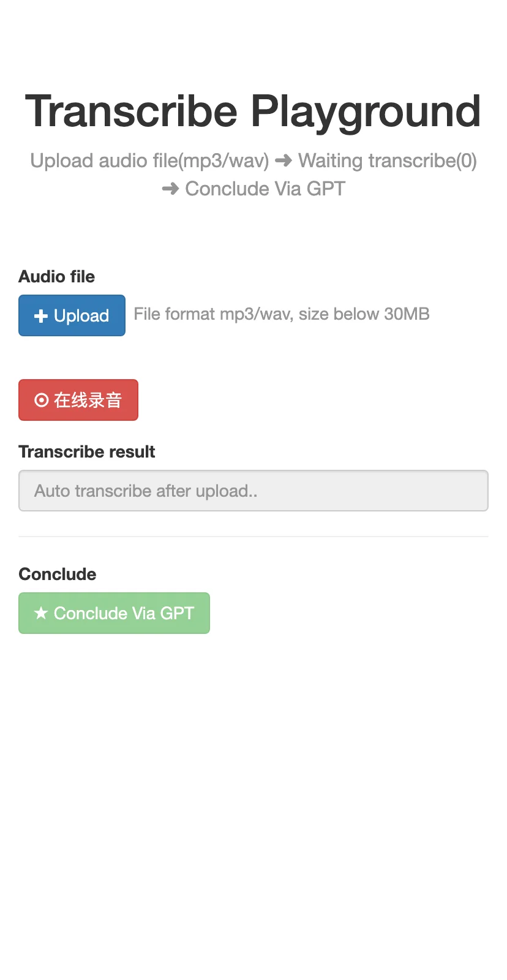Click the star icon on Conclude button
This screenshot has height=980, width=507.
point(41,613)
